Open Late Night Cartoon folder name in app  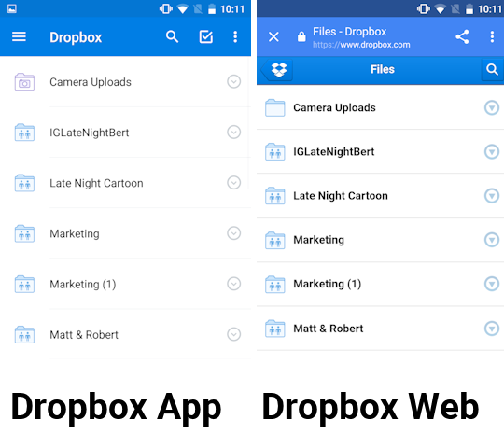point(96,183)
